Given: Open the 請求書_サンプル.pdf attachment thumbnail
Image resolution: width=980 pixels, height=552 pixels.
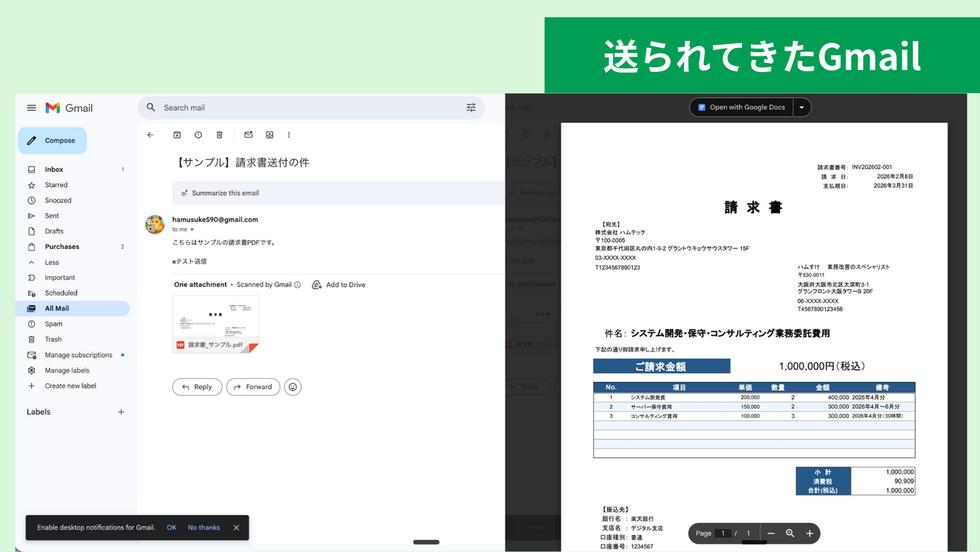Looking at the screenshot, I should 216,324.
